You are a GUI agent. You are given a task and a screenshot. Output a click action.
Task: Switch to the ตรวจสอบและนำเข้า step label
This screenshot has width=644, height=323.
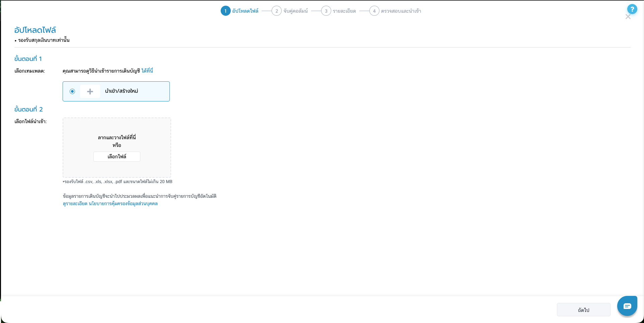[x=401, y=11]
